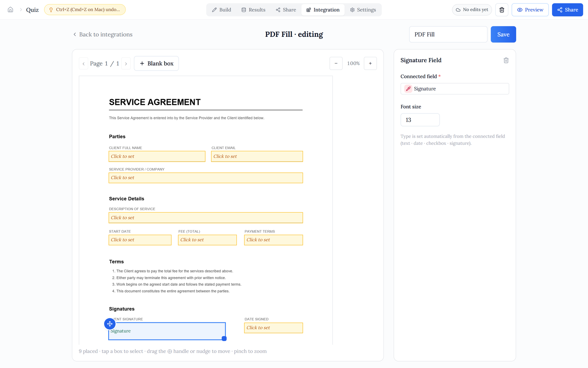Delete the quiz with top trash icon
The height and width of the screenshot is (368, 588).
(x=502, y=10)
